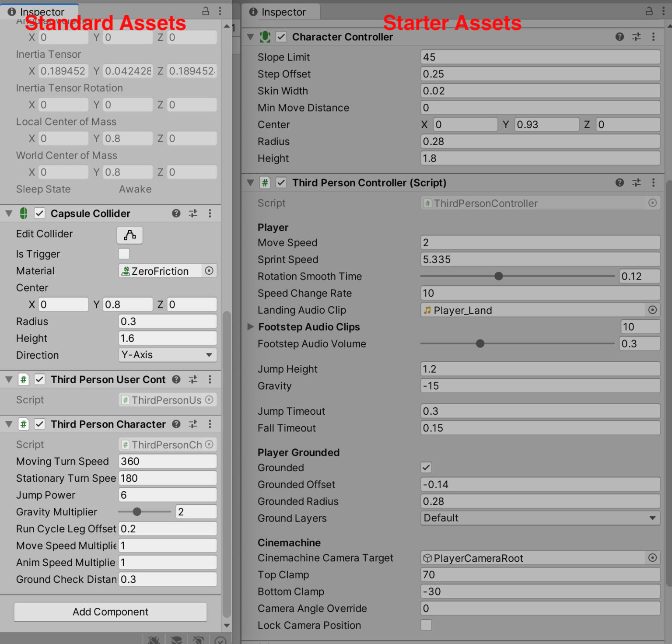Click inside the Jump Height value field
The image size is (672, 644).
[540, 369]
